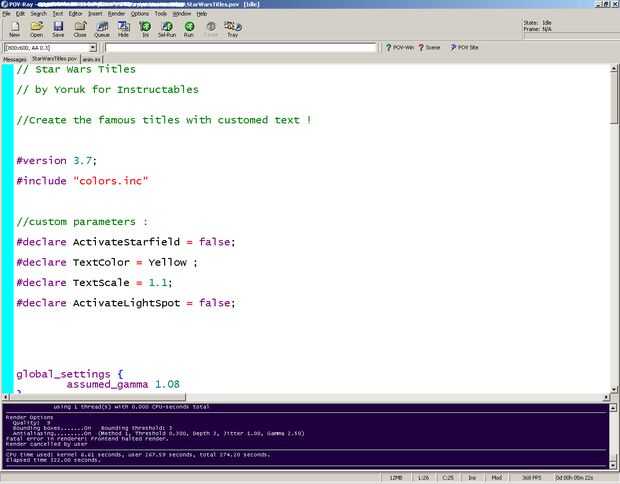
Task: Click the greyed Pause toolbar icon
Action: [211, 29]
